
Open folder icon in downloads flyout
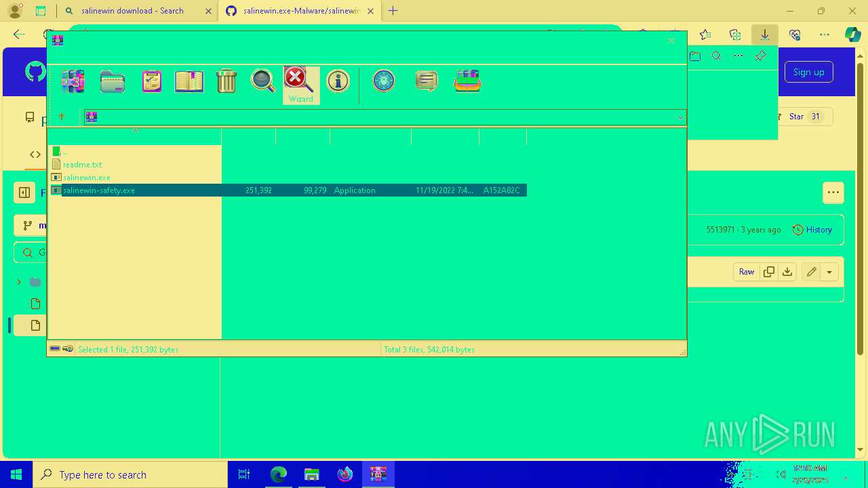click(x=695, y=56)
